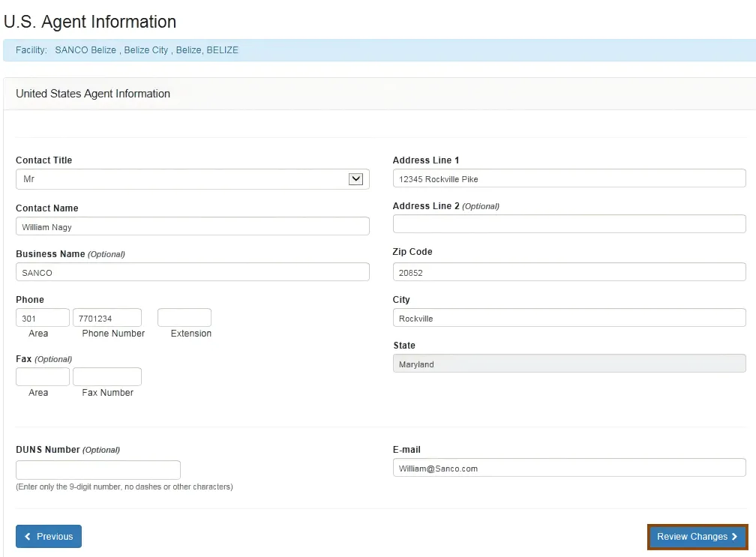Click the left chevron icon on Previous
756x557 pixels.
coord(28,537)
